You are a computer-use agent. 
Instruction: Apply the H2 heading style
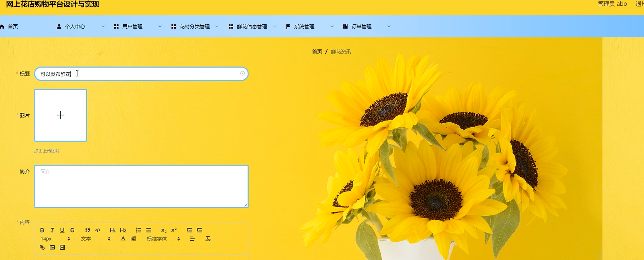point(123,230)
